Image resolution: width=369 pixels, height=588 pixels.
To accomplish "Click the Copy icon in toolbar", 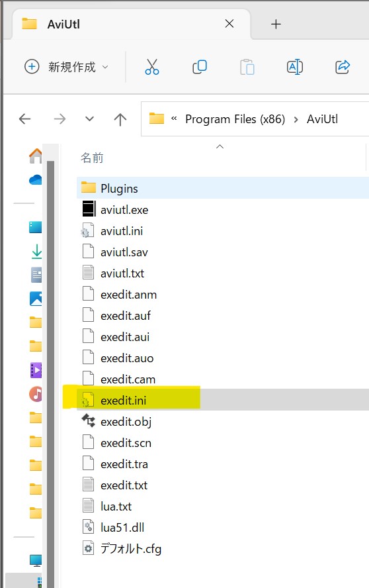I will click(199, 67).
